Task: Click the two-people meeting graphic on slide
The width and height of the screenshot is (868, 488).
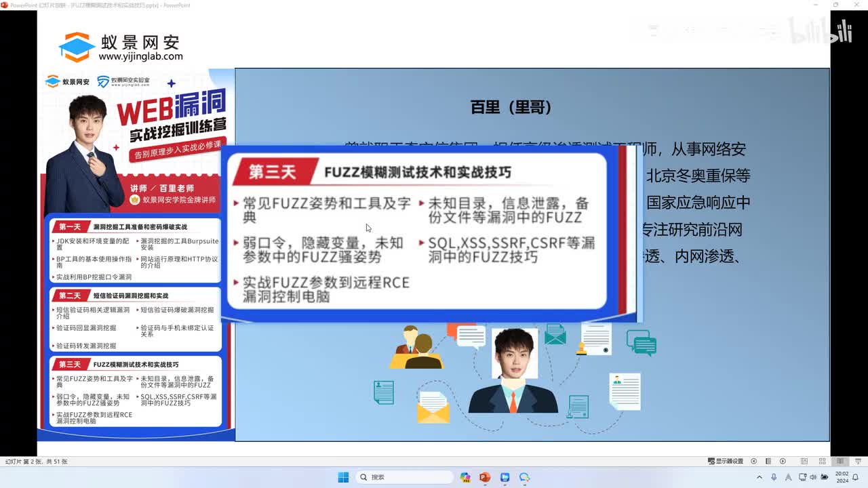Action: [x=416, y=348]
